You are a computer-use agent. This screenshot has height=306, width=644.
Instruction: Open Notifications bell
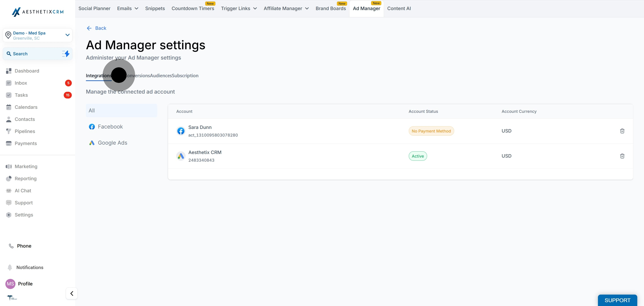point(10,267)
